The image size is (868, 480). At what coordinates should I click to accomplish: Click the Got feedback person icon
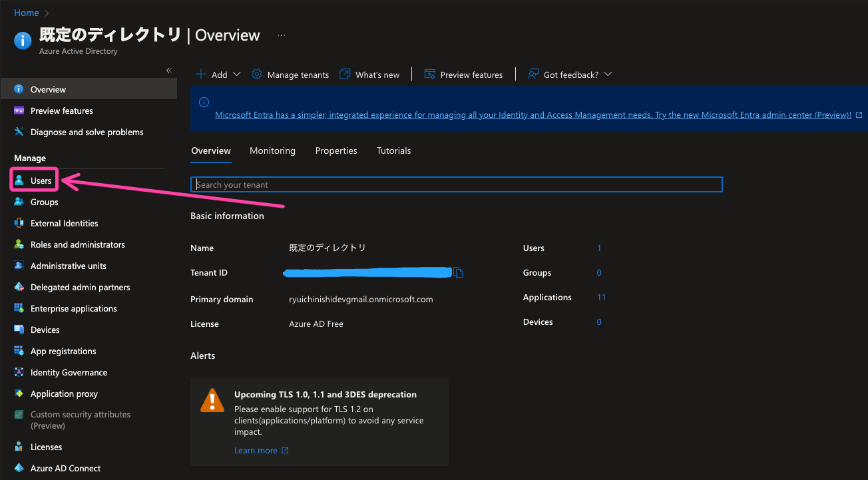click(x=533, y=74)
